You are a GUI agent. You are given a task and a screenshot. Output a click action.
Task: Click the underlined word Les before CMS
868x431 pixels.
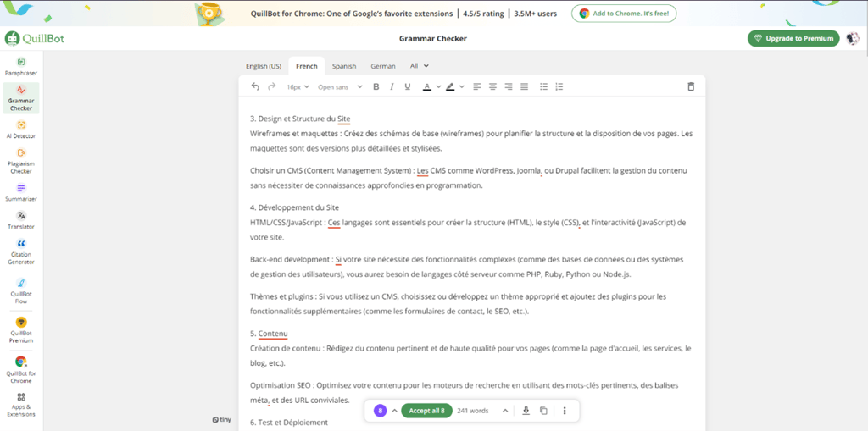point(423,170)
